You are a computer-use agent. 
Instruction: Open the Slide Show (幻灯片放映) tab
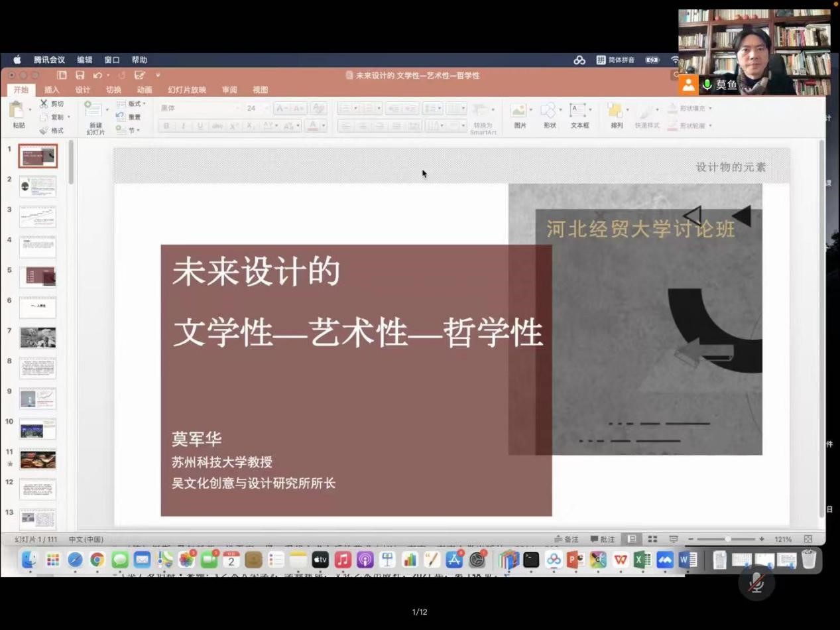186,90
